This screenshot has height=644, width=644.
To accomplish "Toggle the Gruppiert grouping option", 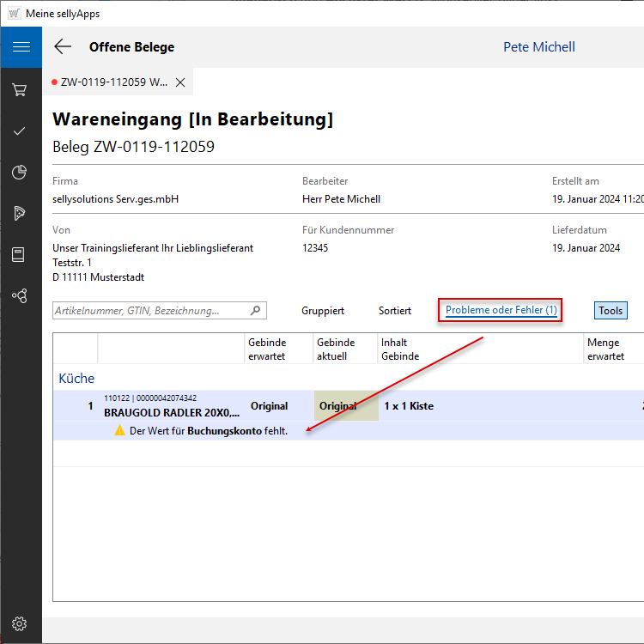I will pos(323,311).
